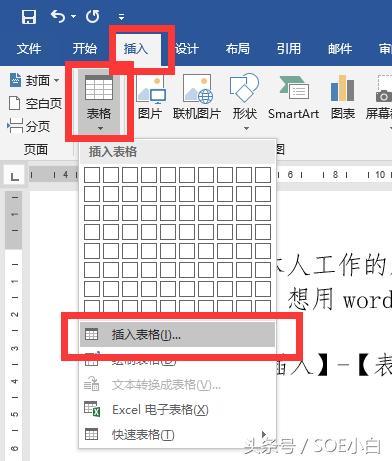
Task: Open the Customize Quick Access Toolbar dropdown
Action: coord(121,17)
